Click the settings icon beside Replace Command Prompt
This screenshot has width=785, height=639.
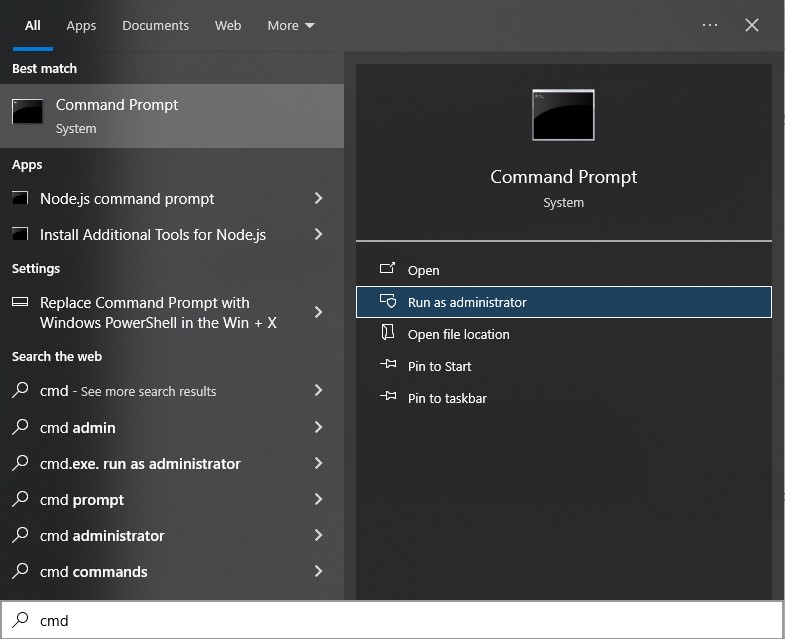coord(20,301)
